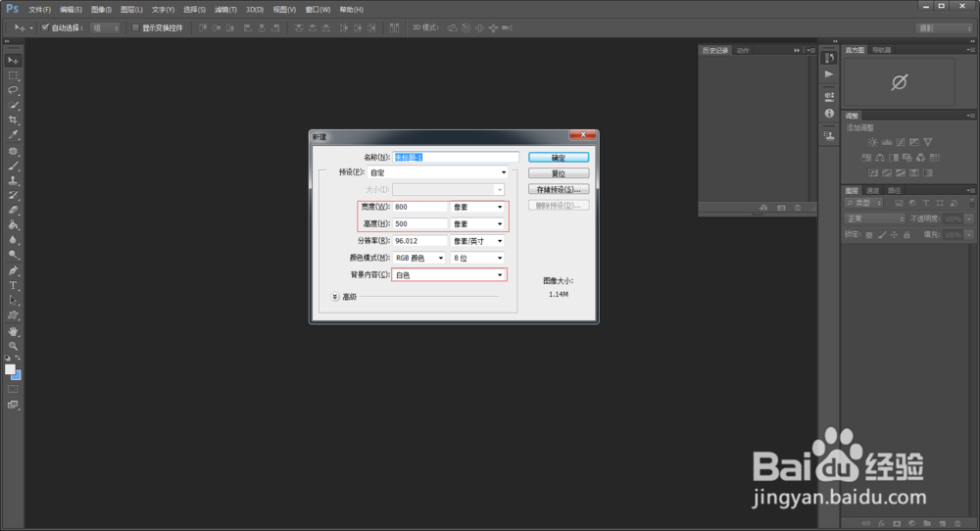Screen dimensions: 980x531
Task: Select the Hand tool
Action: click(13, 331)
